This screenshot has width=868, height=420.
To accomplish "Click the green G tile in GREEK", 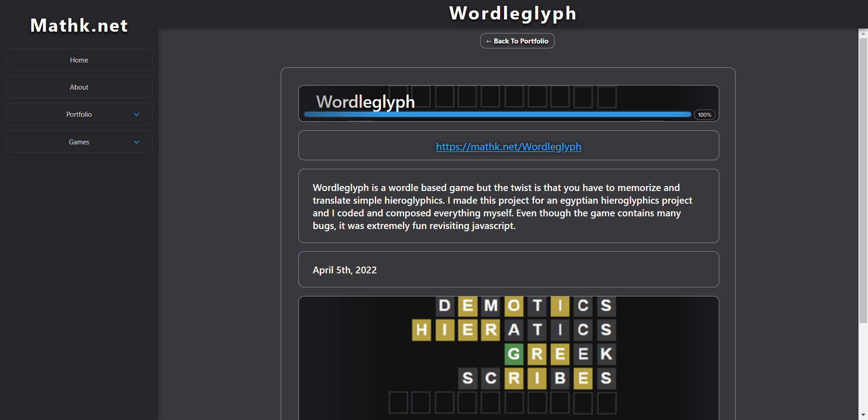I will click(x=514, y=354).
